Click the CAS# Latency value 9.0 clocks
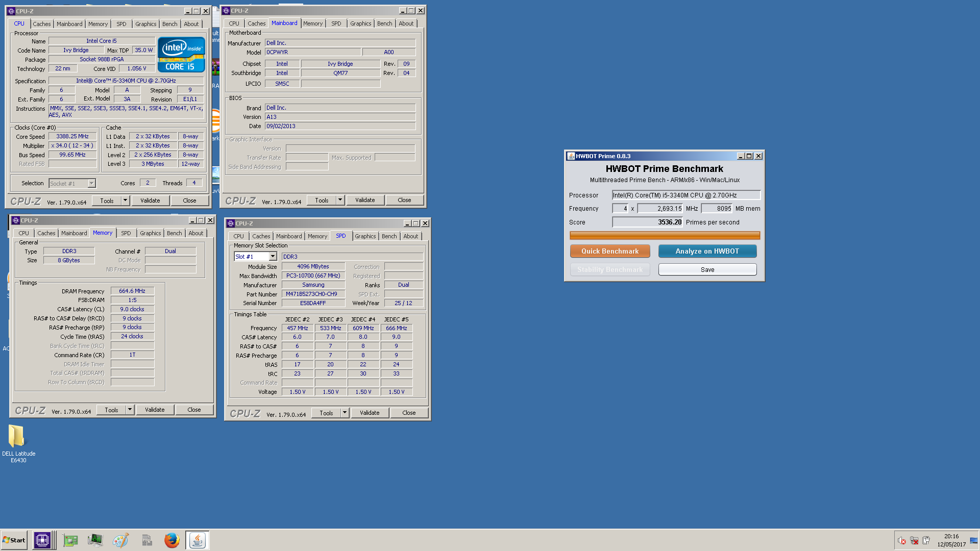This screenshot has height=551, width=980. pos(132,309)
